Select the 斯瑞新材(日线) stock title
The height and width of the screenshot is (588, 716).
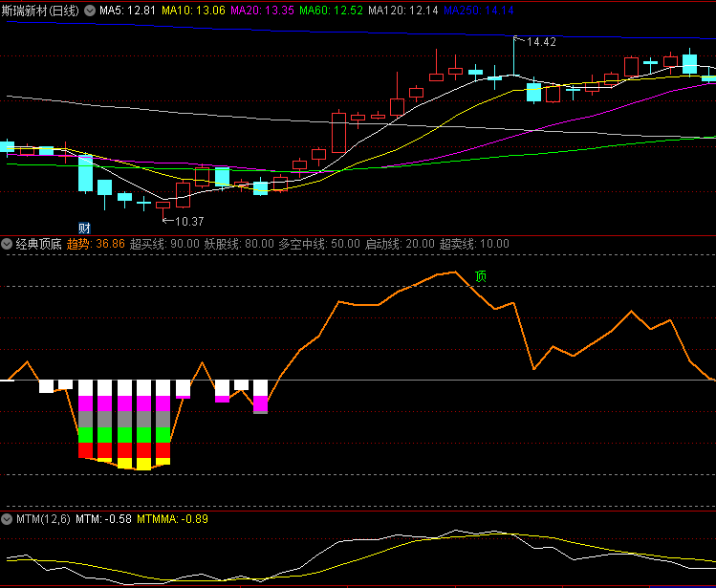click(x=41, y=11)
